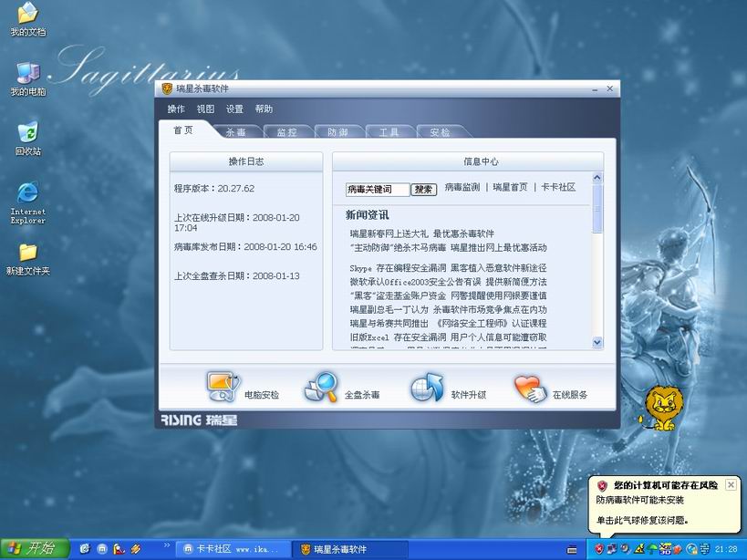Select 我的电脑 desktop icon

click(28, 79)
